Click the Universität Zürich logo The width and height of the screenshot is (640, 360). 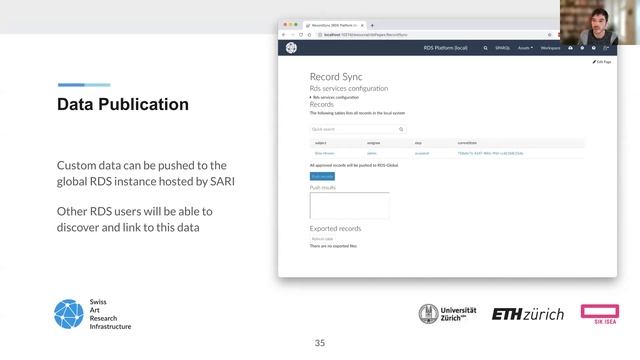point(447,314)
